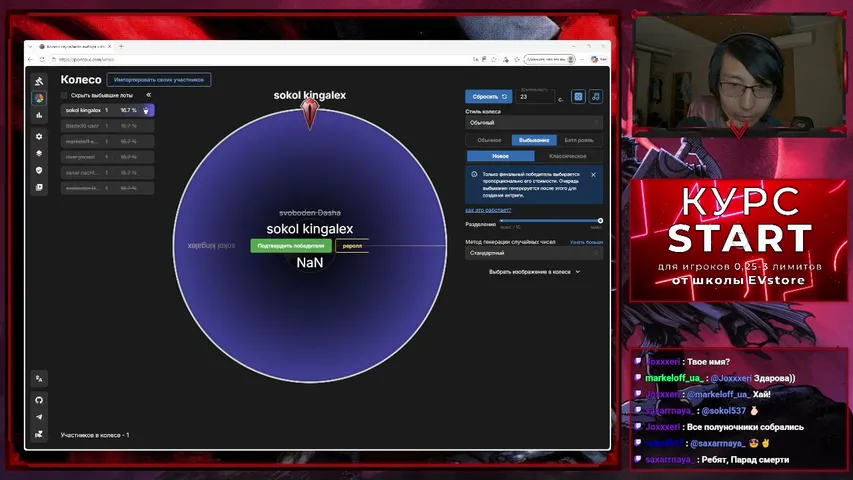Image resolution: width=853 pixels, height=480 pixels.
Task: Click the red wheel pointer at top
Action: pyautogui.click(x=310, y=113)
